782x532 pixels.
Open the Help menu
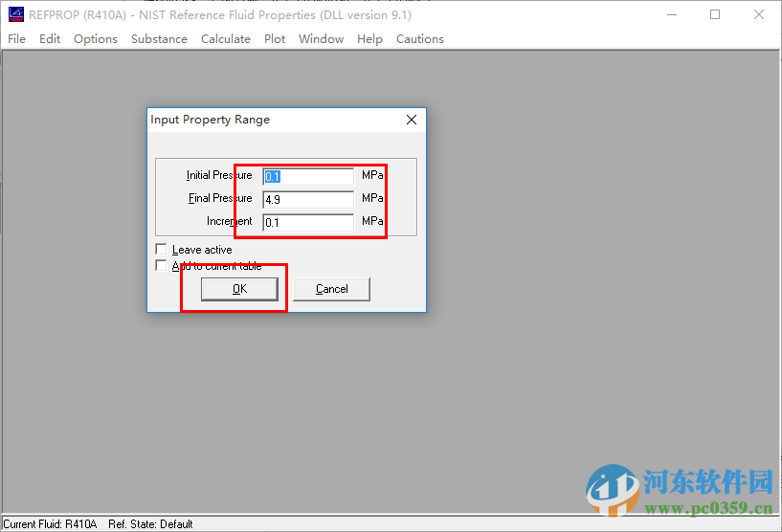[x=369, y=39]
